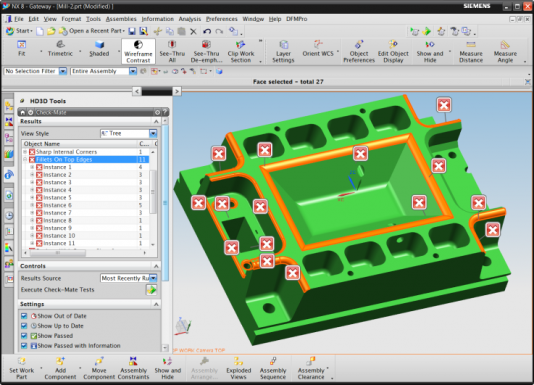The width and height of the screenshot is (534, 385).
Task: Click the Delete X toolbar icon
Action: (x=193, y=32)
